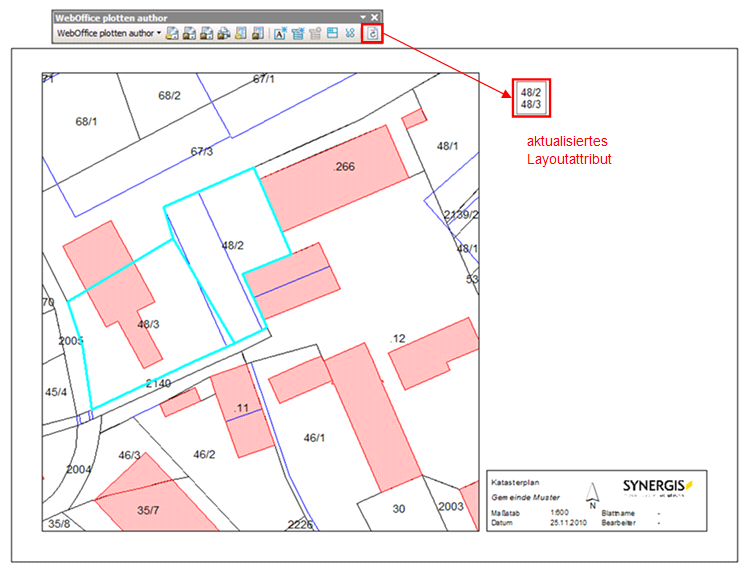Select the layout attribute text box '48/2 48/3'

[531, 98]
